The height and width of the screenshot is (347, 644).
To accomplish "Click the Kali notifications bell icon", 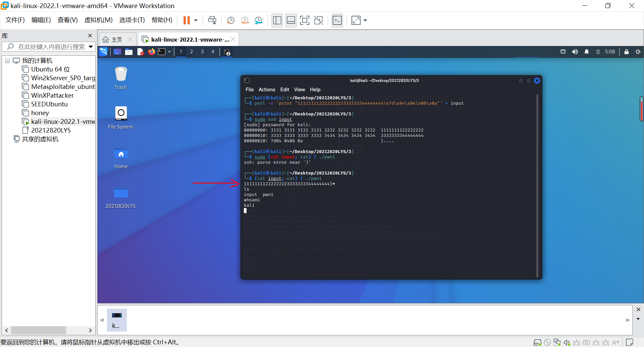I will [x=587, y=52].
